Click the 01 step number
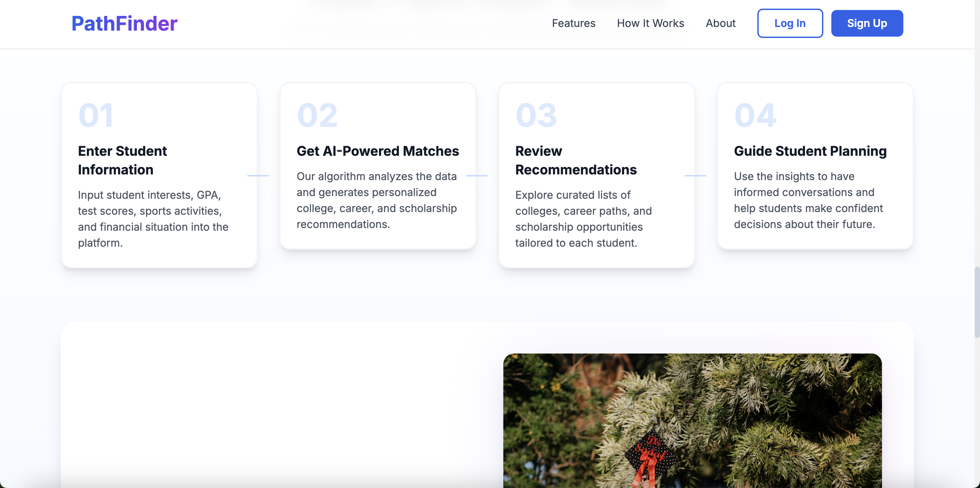 (96, 115)
